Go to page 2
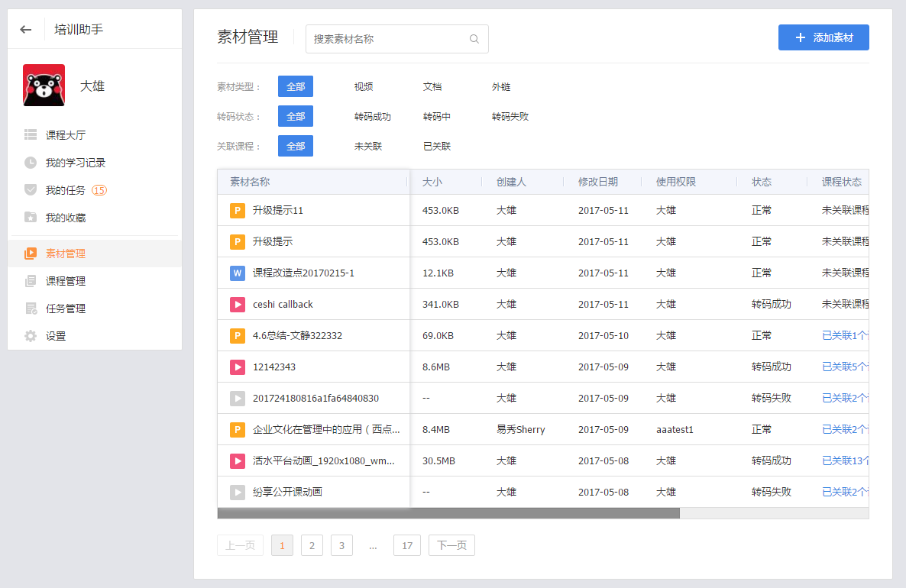The width and height of the screenshot is (906, 588). tap(312, 545)
